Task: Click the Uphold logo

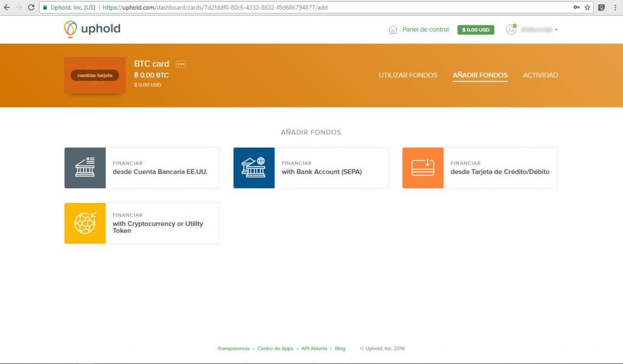Action: pos(92,29)
